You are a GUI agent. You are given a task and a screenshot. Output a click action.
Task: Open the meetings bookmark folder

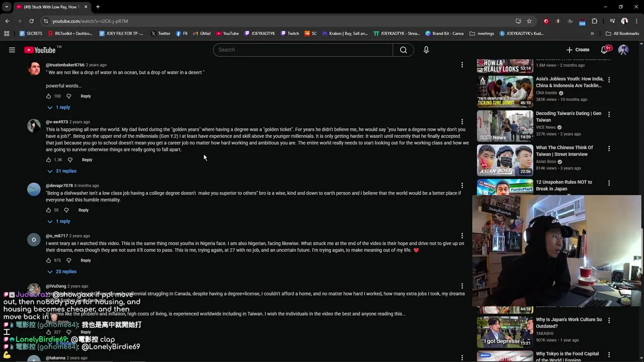(x=481, y=34)
